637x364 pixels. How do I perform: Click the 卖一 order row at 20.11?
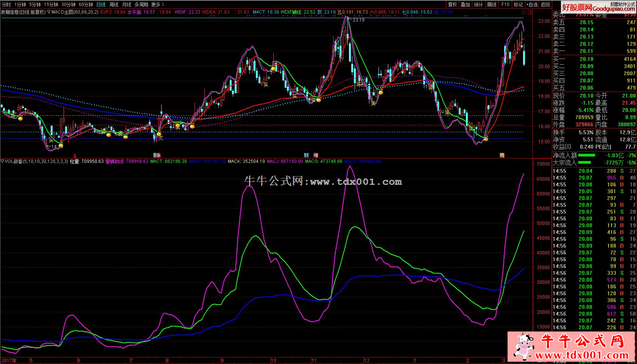(594, 51)
